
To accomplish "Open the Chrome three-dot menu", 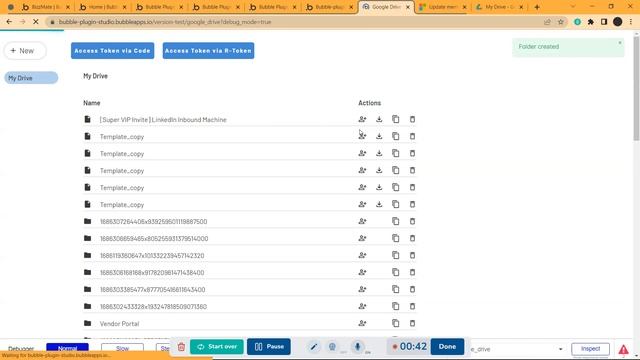I will 631,22.
